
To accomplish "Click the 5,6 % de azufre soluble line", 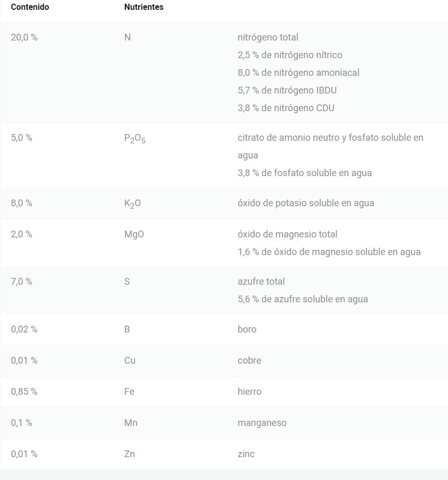I will pyautogui.click(x=302, y=299).
